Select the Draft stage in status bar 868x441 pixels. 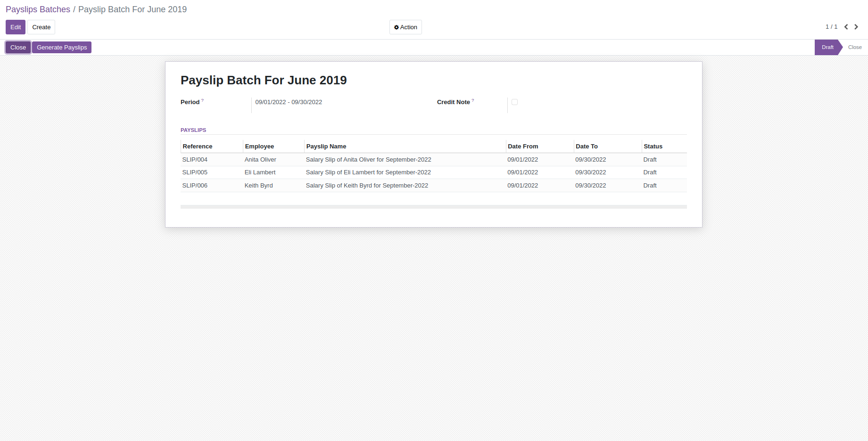(x=827, y=47)
